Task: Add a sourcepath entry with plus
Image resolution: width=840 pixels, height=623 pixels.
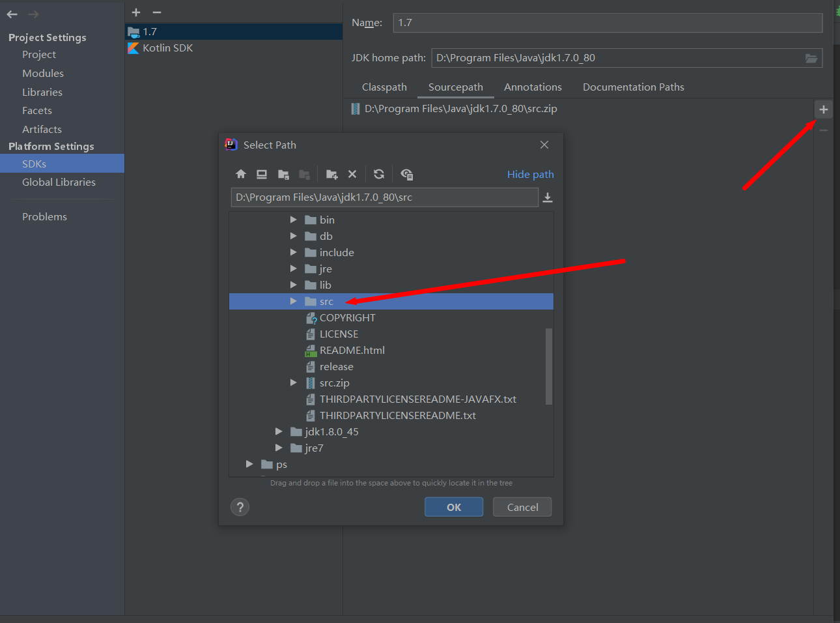Action: click(824, 109)
